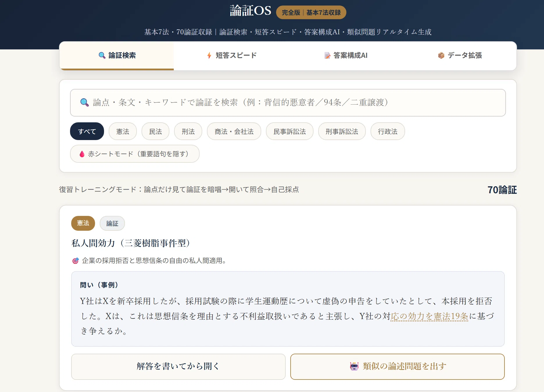The width and height of the screenshot is (544, 392).
Task: Click the summary 企業の採用拒否と思想信条の自由の私人間適用
Action: pyautogui.click(x=154, y=261)
